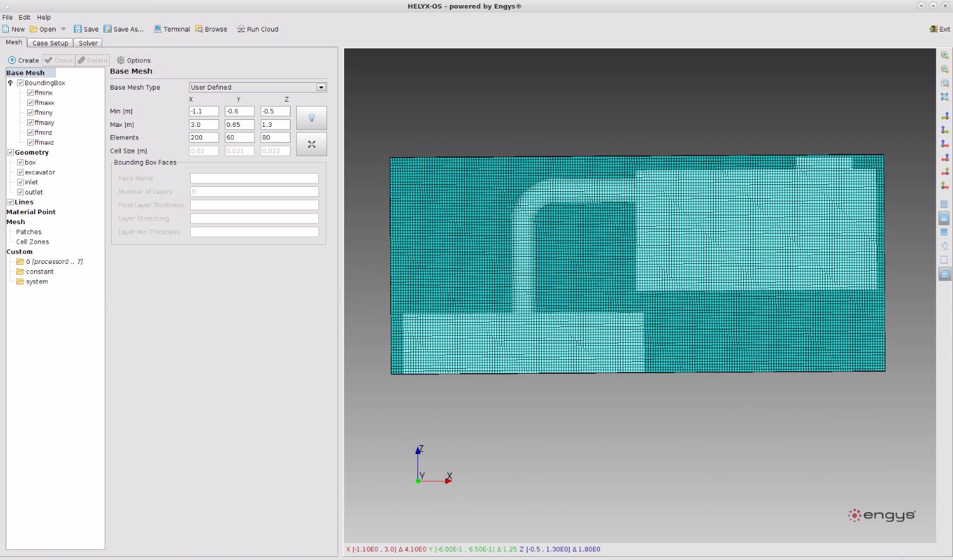Screen dimensions: 953x560
Task: Click the fifth axis view orientation icon
Action: pos(945,172)
